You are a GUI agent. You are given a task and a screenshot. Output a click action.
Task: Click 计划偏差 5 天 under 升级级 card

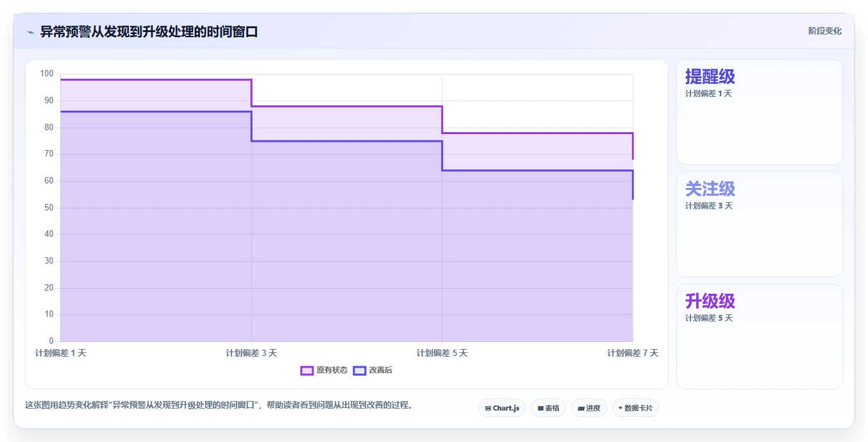coord(709,318)
